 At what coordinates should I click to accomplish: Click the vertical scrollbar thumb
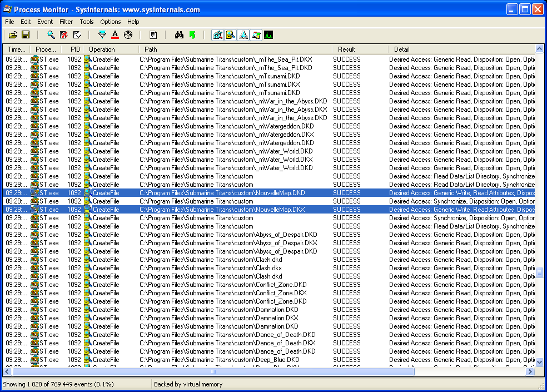tap(539, 272)
